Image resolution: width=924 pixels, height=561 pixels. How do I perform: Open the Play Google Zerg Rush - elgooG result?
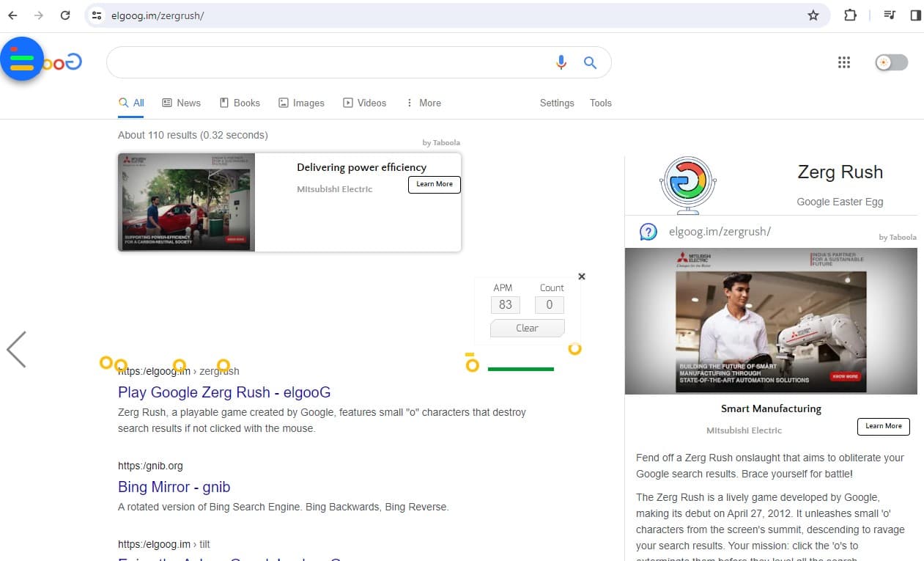[x=224, y=392]
